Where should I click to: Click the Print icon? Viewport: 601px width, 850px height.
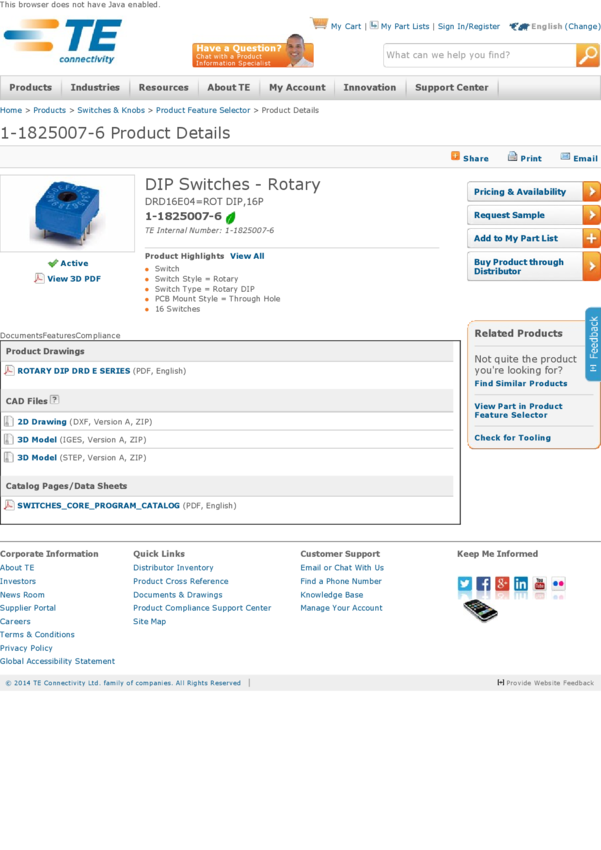point(512,157)
